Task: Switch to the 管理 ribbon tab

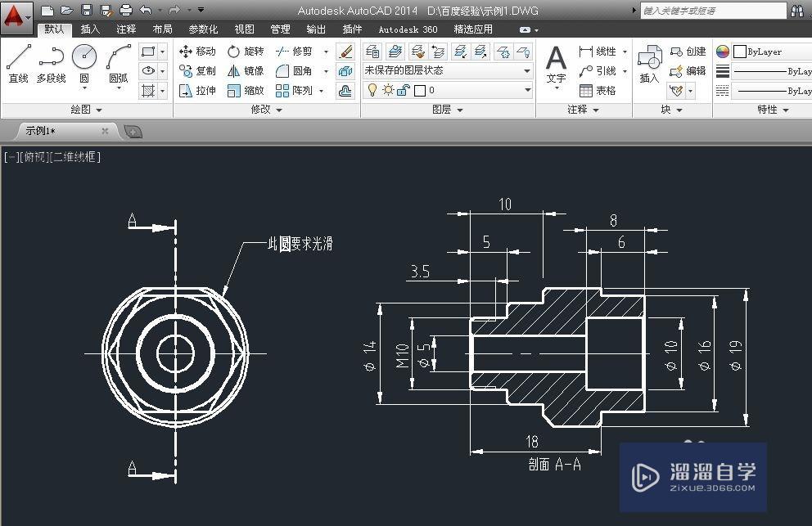Action: (280, 29)
